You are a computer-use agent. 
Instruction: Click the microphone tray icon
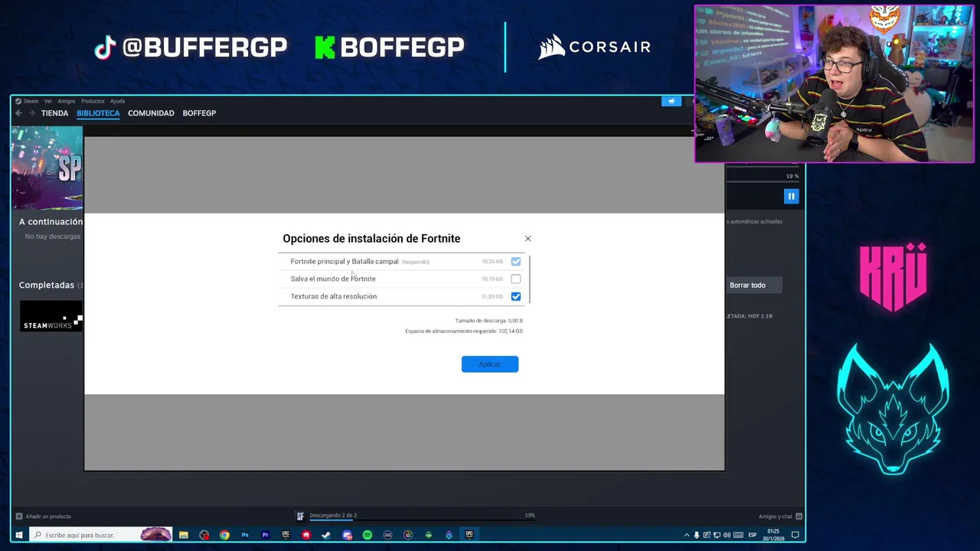point(697,535)
